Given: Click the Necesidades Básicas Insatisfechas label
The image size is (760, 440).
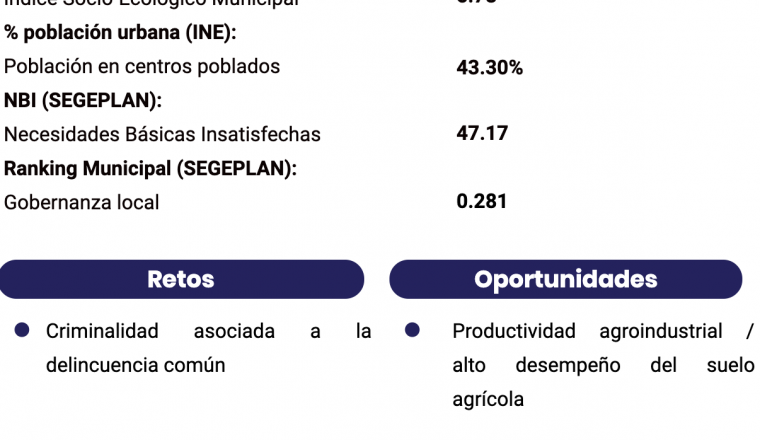Looking at the screenshot, I should (x=162, y=134).
